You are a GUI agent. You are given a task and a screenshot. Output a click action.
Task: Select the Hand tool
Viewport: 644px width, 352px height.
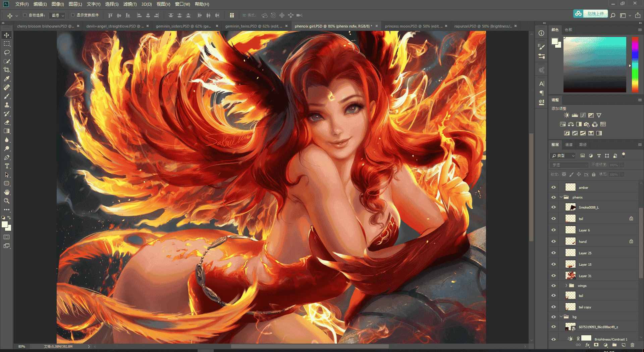click(7, 192)
